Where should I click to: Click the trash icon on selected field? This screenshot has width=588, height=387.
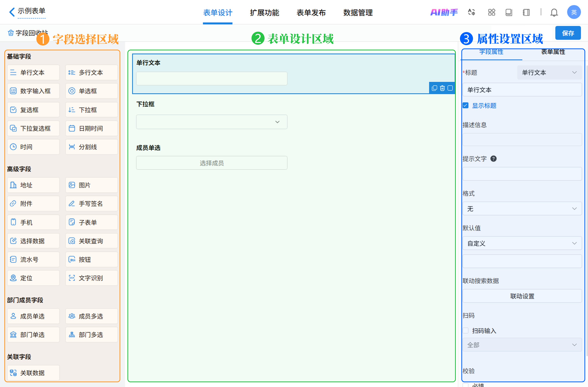442,88
